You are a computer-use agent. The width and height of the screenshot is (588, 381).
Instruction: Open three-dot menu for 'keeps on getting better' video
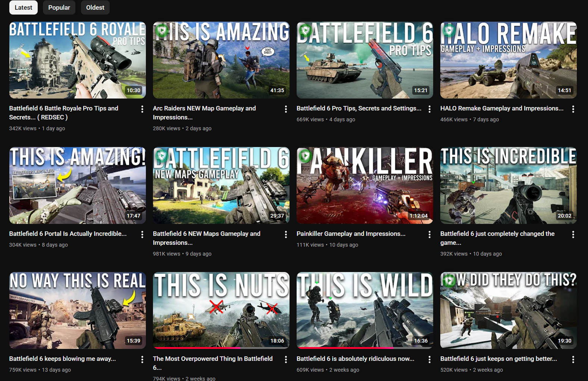573,359
